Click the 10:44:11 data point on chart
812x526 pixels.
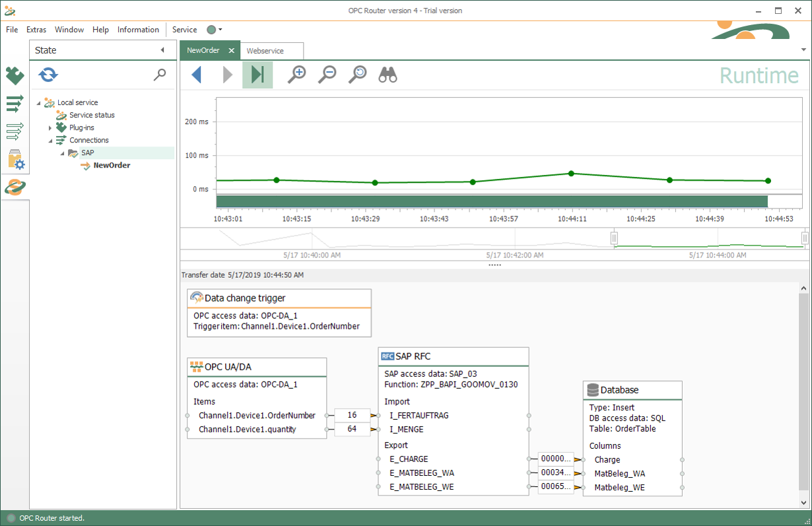571,174
